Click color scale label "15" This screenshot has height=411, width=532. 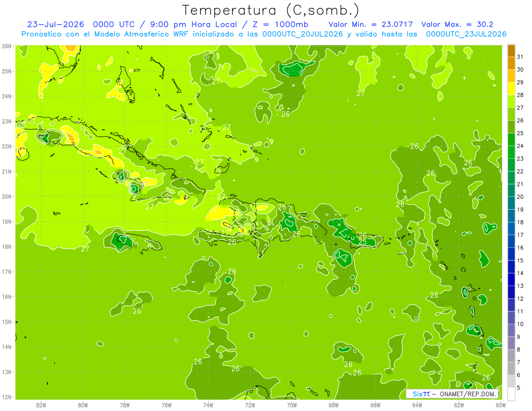pyautogui.click(x=520, y=260)
